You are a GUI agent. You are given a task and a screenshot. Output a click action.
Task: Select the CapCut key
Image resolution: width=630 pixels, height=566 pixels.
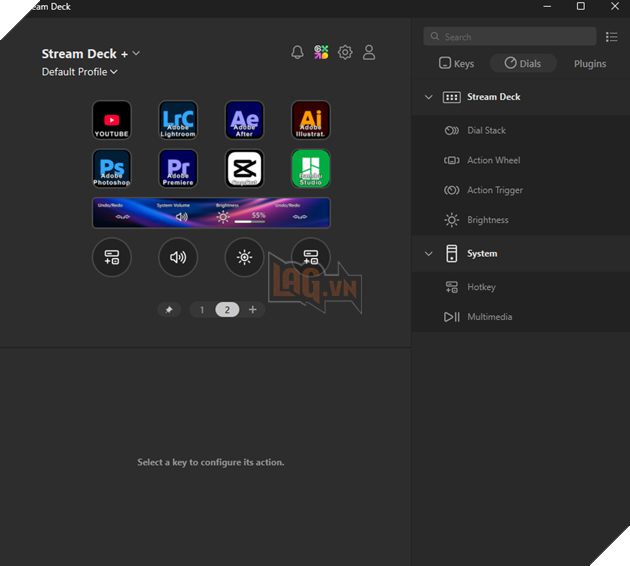[244, 168]
